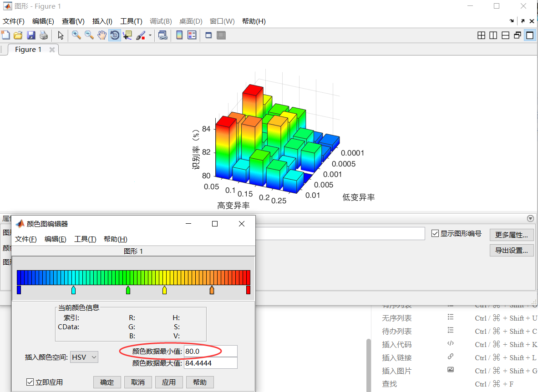Click the figure name input field
Screen dimensions: 538x392
point(340,234)
